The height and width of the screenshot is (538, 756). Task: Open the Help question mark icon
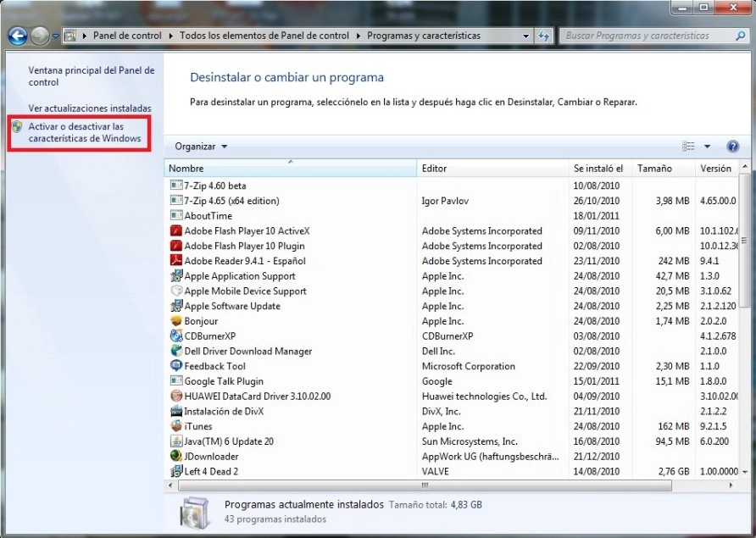[x=732, y=146]
